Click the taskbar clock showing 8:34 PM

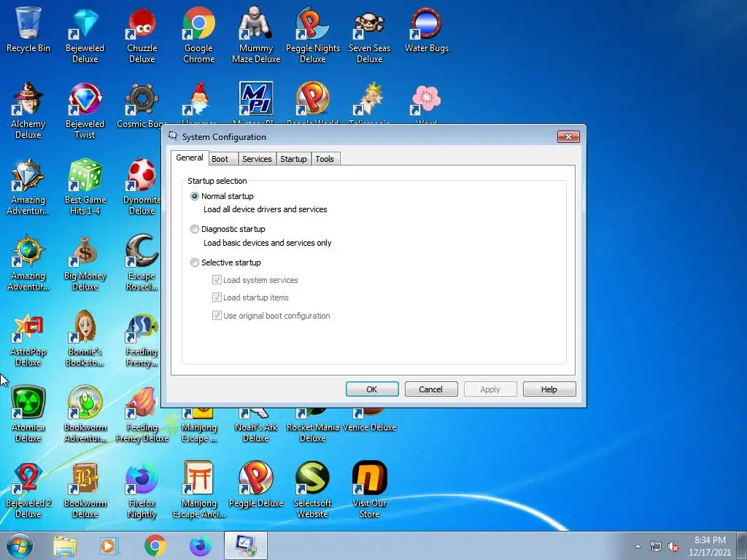point(710,546)
